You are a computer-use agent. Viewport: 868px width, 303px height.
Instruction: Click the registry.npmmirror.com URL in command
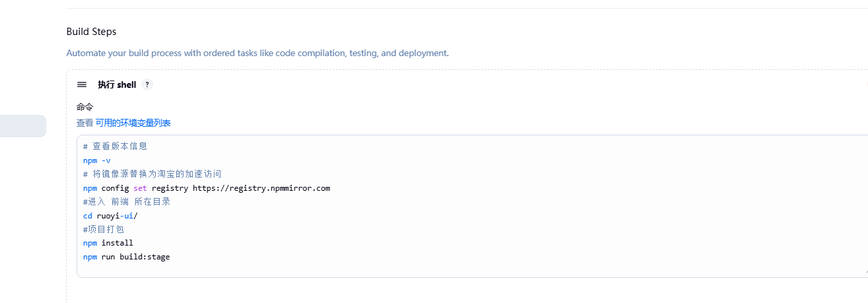(x=261, y=188)
